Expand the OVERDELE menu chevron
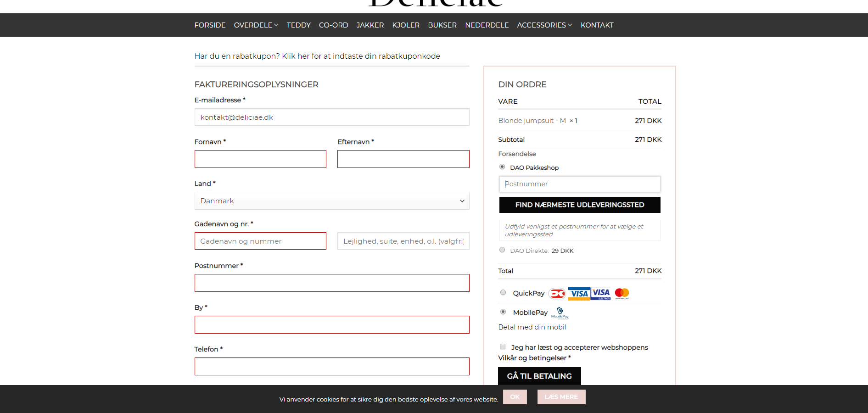 coord(276,25)
